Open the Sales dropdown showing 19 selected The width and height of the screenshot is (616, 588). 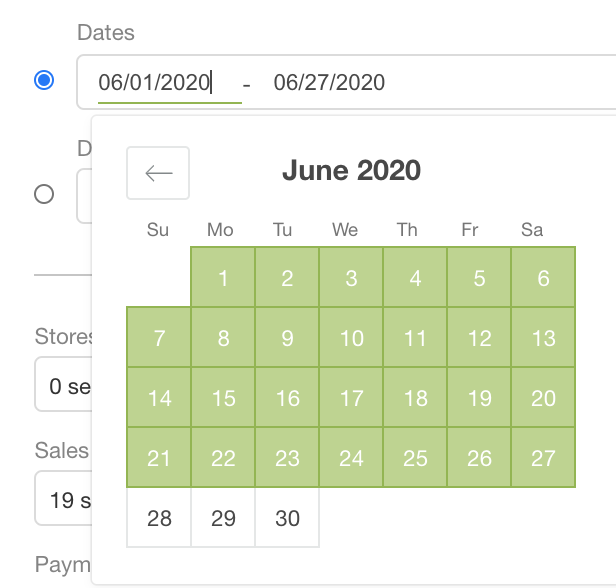point(63,498)
